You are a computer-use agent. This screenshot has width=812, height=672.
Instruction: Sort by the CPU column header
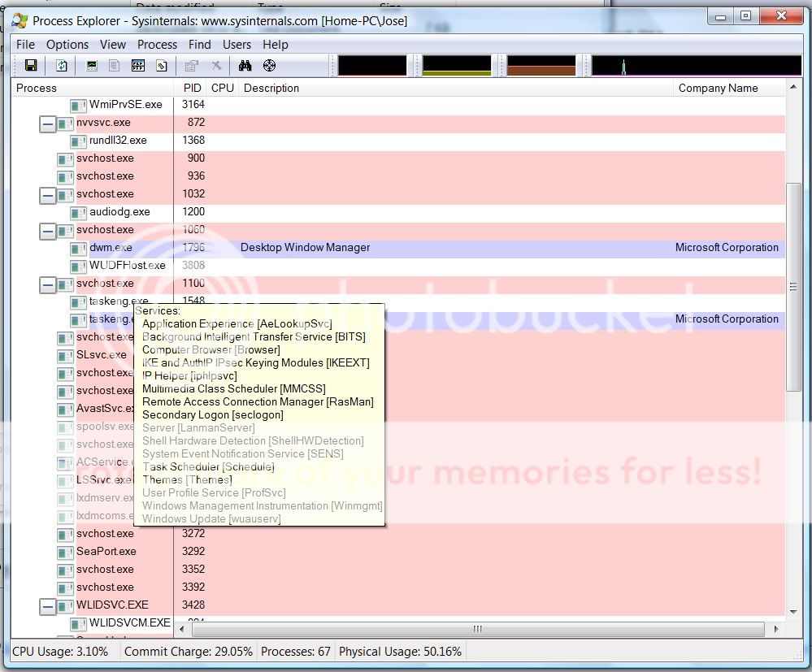[223, 88]
